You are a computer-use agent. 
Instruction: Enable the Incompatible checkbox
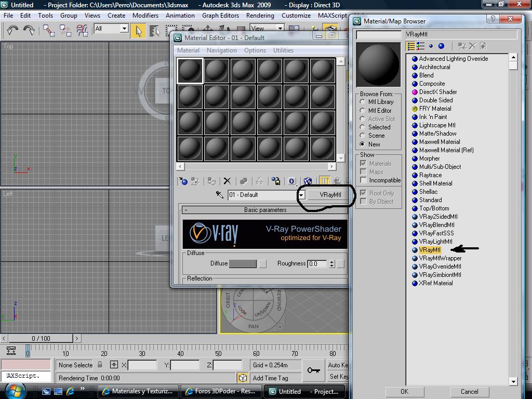[x=363, y=180]
